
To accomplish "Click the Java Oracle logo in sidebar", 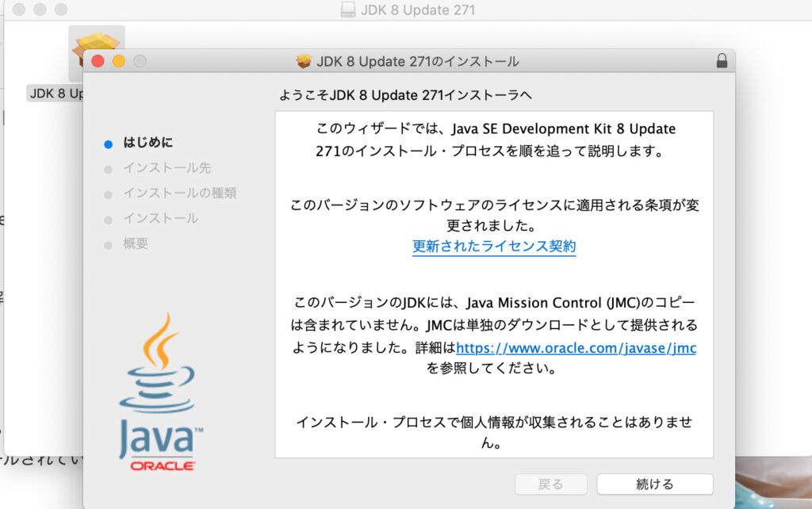I will point(160,392).
